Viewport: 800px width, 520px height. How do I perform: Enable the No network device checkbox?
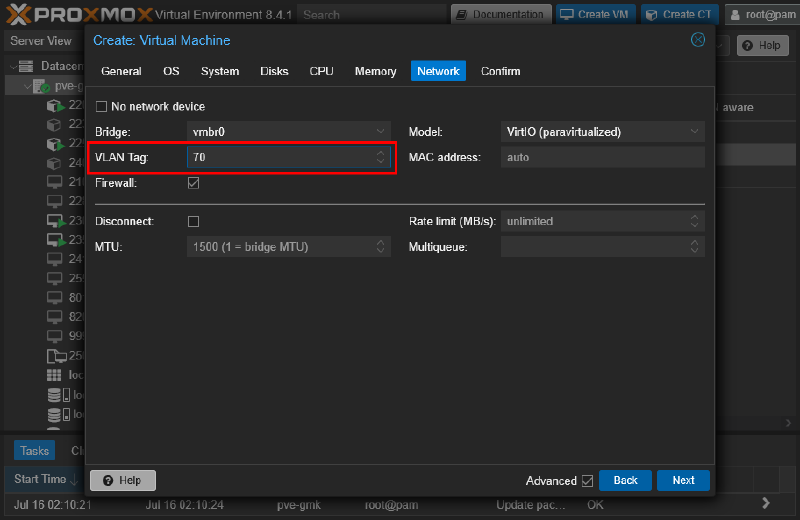pos(101,107)
